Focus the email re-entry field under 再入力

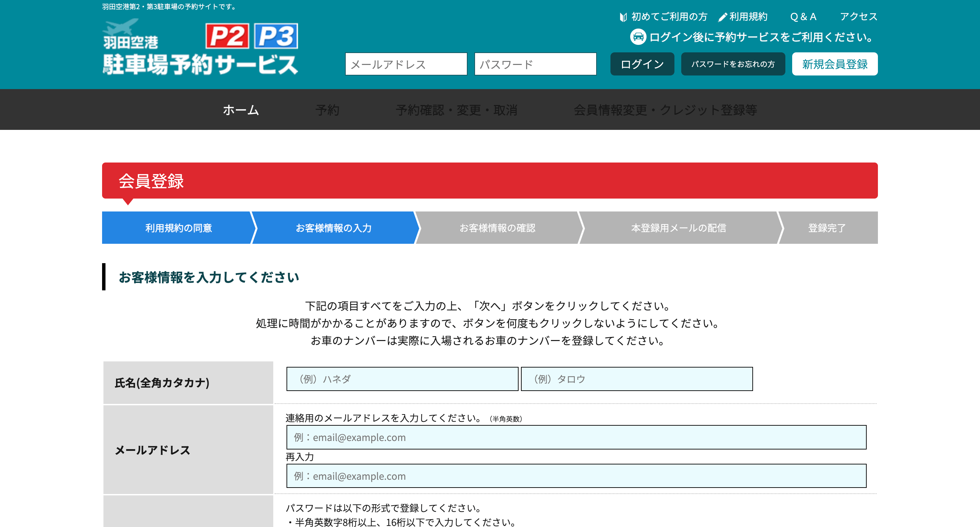click(x=576, y=476)
